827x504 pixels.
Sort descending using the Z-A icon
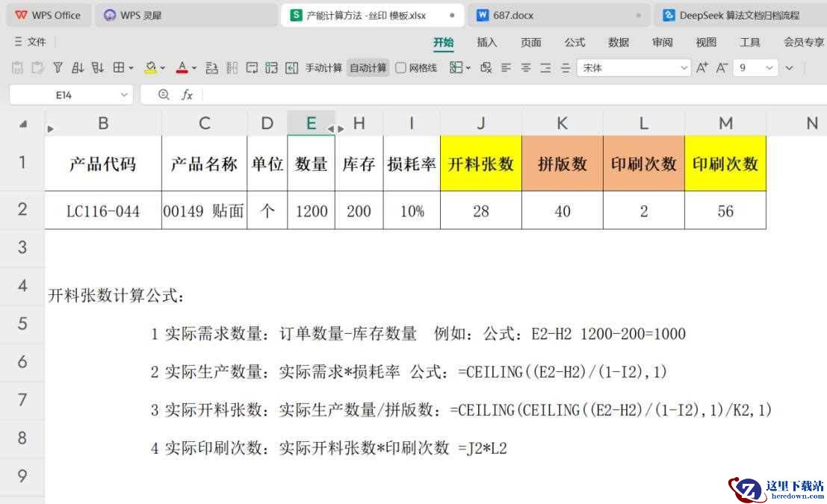[98, 67]
